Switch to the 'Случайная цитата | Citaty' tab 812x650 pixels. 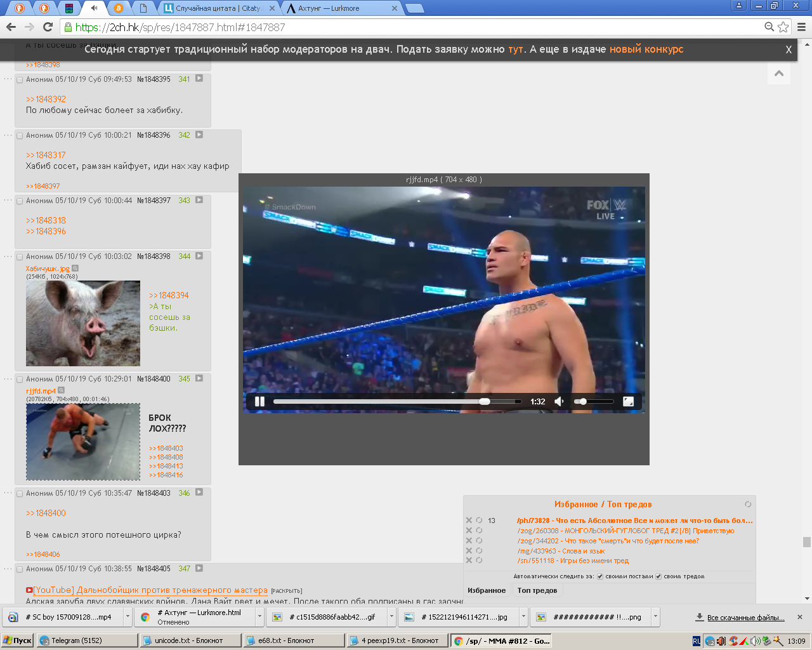coord(218,8)
